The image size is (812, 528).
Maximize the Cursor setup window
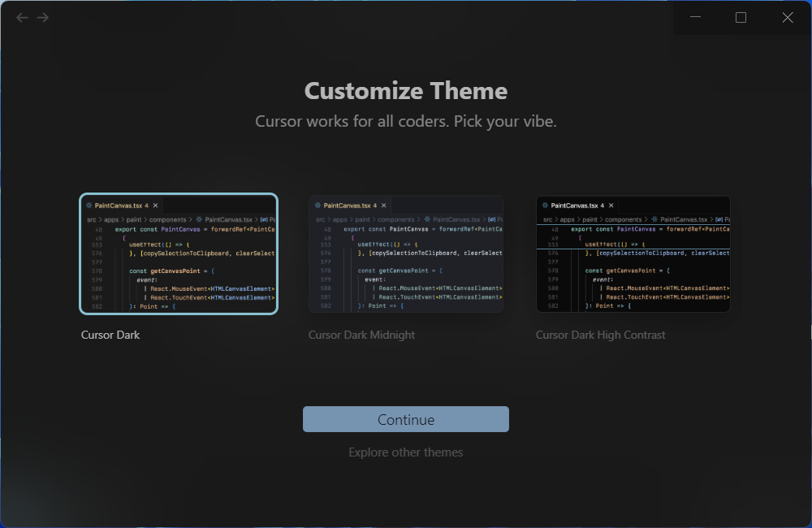(741, 18)
